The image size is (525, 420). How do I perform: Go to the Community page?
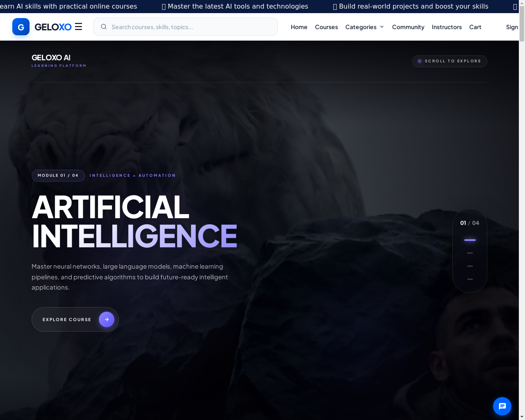tap(408, 27)
